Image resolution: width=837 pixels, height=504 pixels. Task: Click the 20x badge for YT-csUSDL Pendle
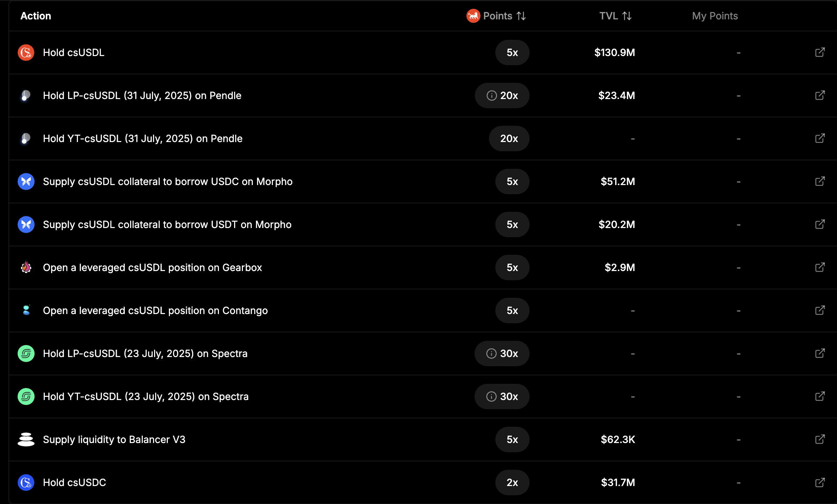click(x=509, y=139)
